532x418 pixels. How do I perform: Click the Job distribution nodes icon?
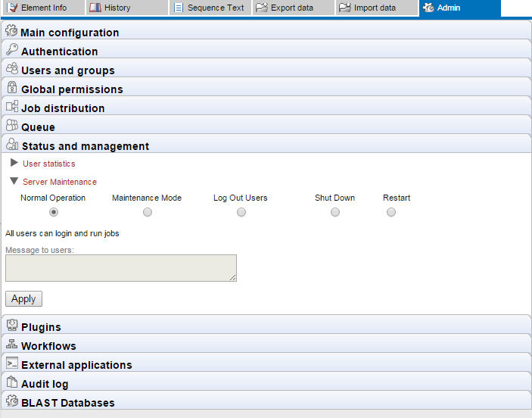12,106
